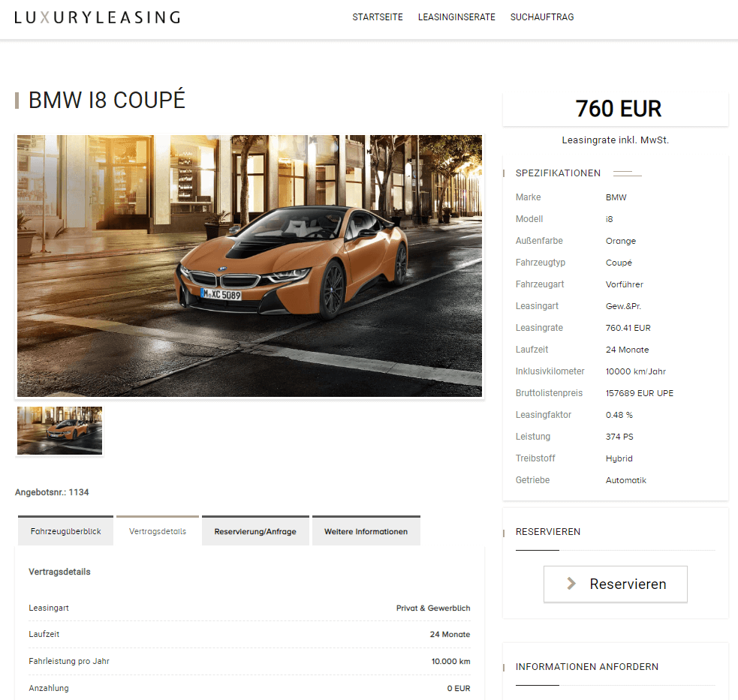Click the Inklusivkilometer label

[550, 371]
